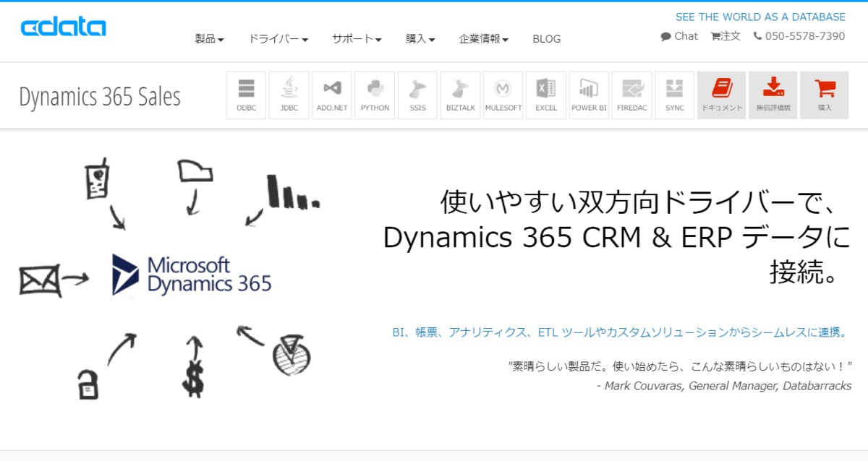
Task: Click the Mark Couvaras quote attribution
Action: 724,386
